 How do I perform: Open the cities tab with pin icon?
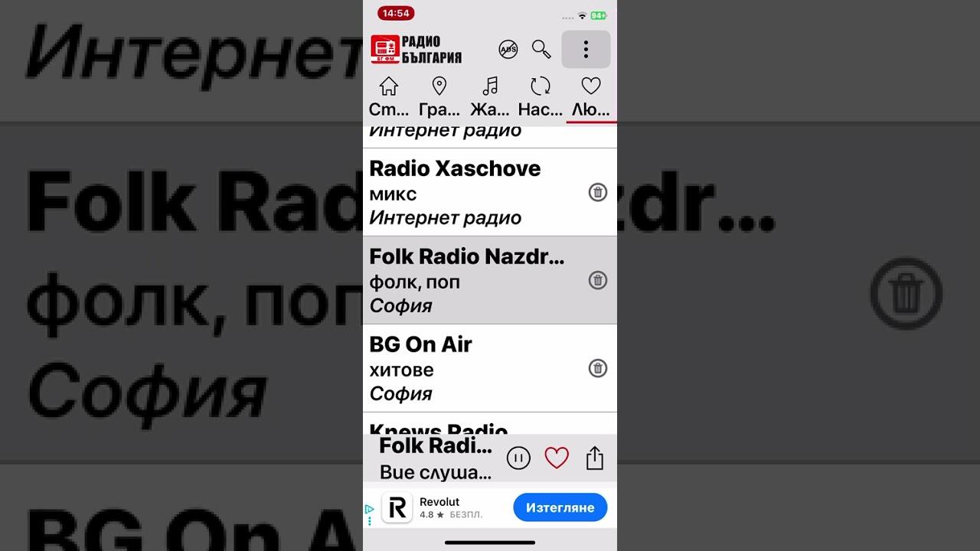(x=439, y=97)
